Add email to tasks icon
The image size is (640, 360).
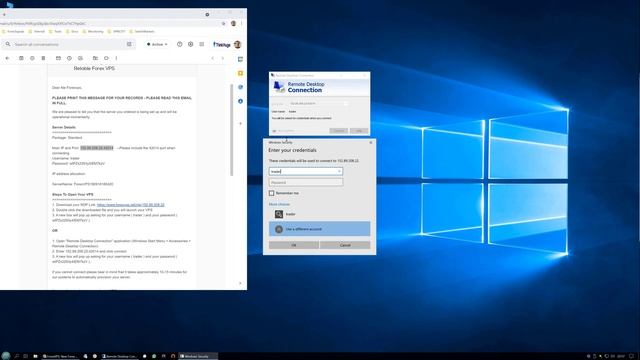80,58
